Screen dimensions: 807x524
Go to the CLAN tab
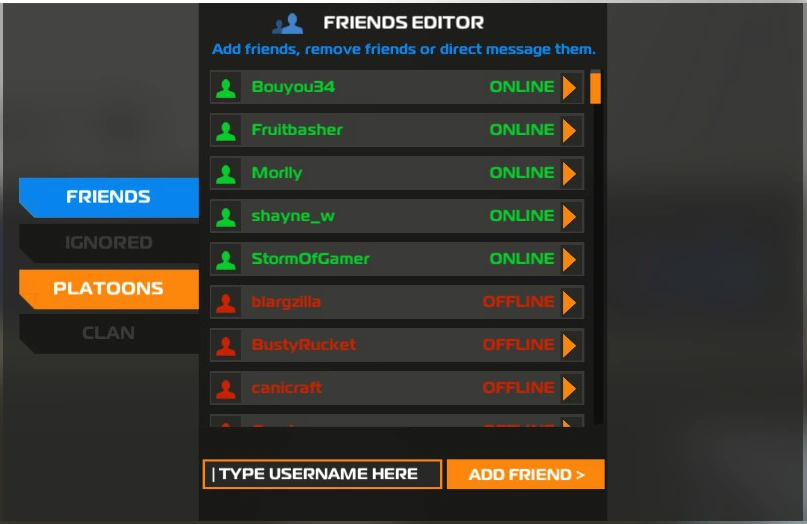click(x=109, y=334)
